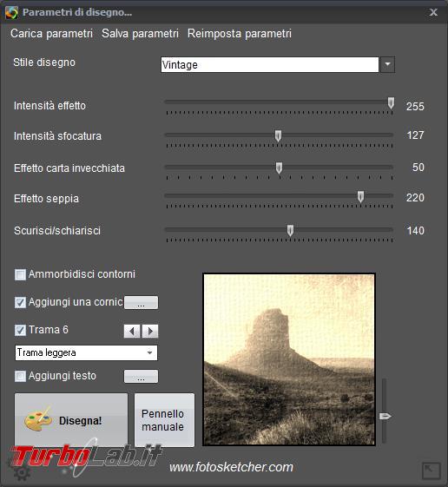This screenshot has height=487, width=448.
Task: Click the Intensità effetto slider handle
Action: click(x=392, y=103)
